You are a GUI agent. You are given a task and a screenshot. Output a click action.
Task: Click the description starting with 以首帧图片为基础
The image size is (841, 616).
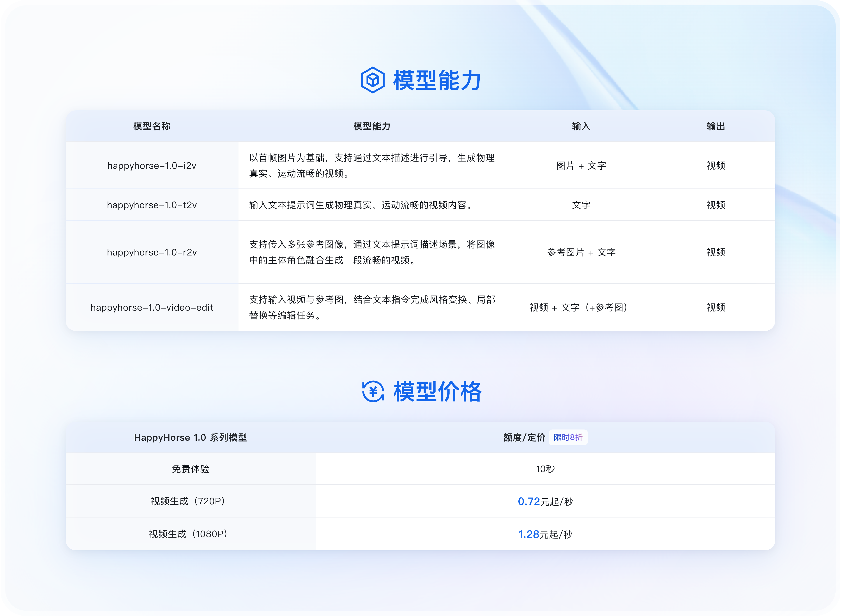[x=372, y=165]
